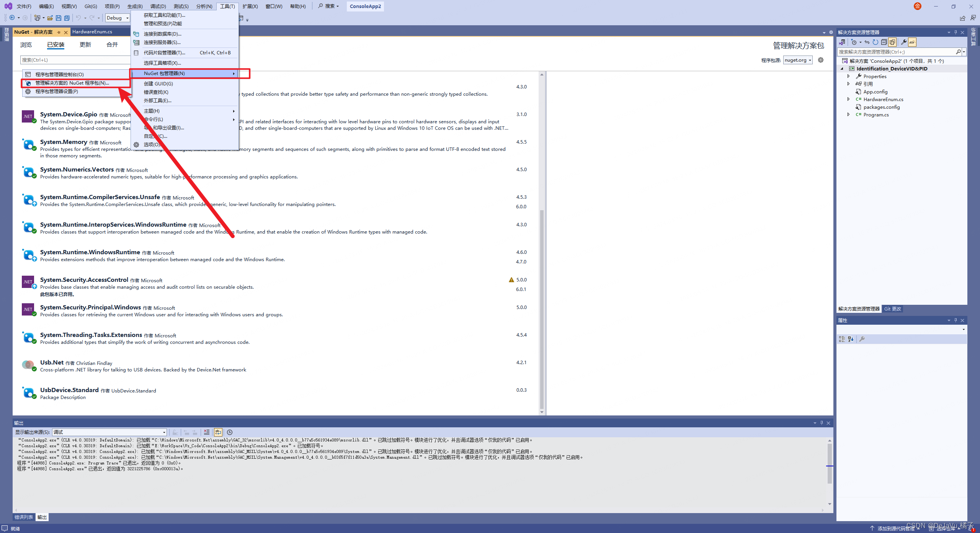Viewport: 980px width, 533px height.
Task: Click Solution Explorer Properties wrench icon
Action: click(x=904, y=42)
